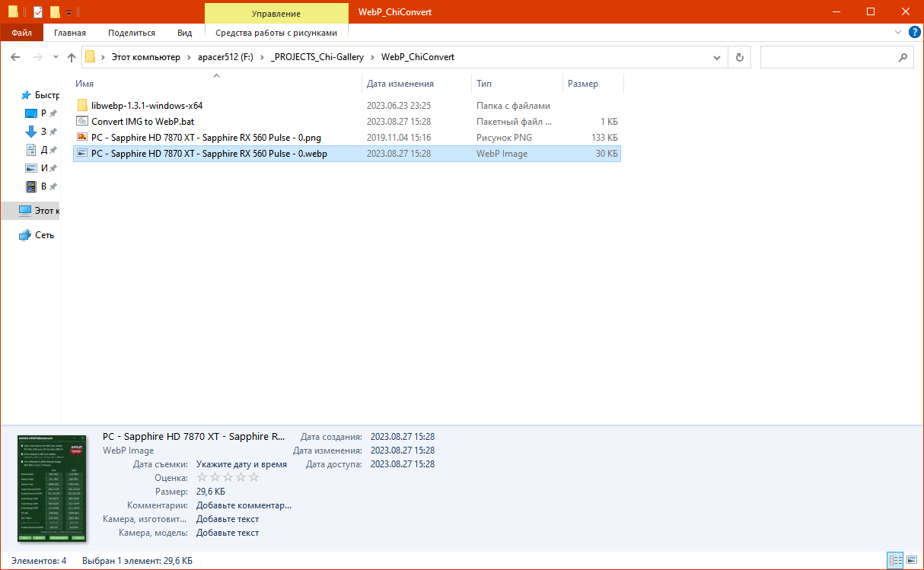Screen dimensions: 924x570
Task: Click the batch file icon of Convert IMG to WebP.bat
Action: pos(82,121)
